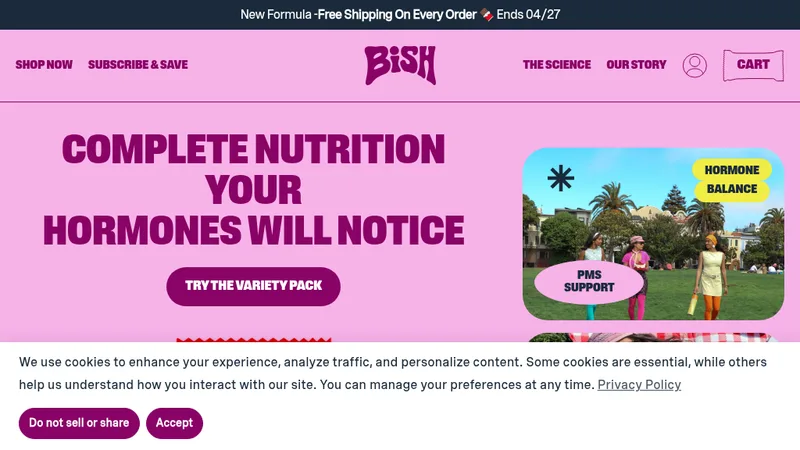Screen dimensions: 800x450
Task: Go to Subscribe & Save
Action: click(138, 65)
